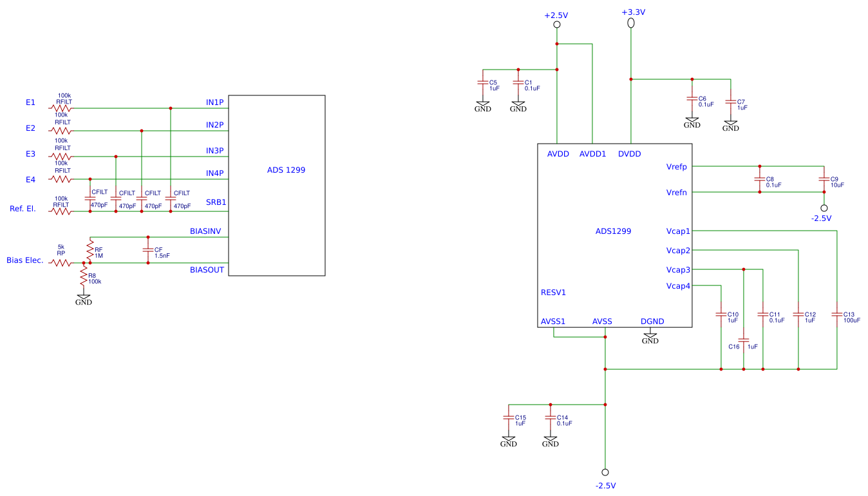Click the RF 1M resistor symbol
Image resolution: width=868 pixels, height=496 pixels.
click(90, 250)
